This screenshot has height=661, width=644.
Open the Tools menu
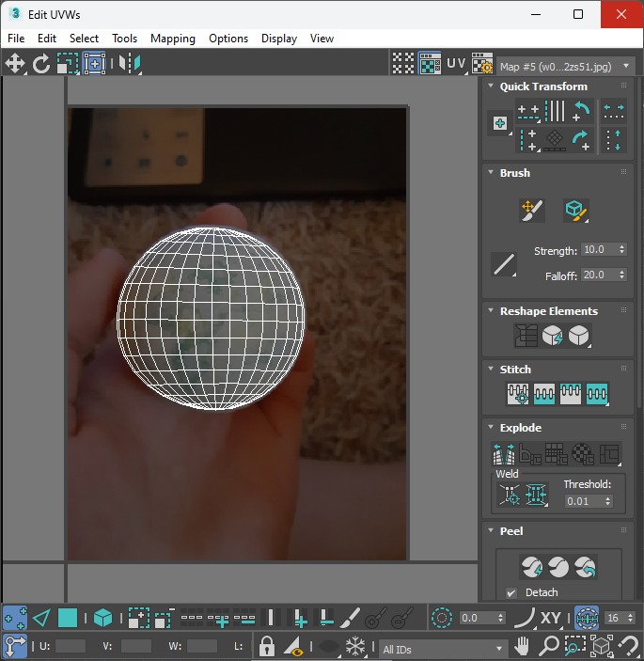point(124,39)
